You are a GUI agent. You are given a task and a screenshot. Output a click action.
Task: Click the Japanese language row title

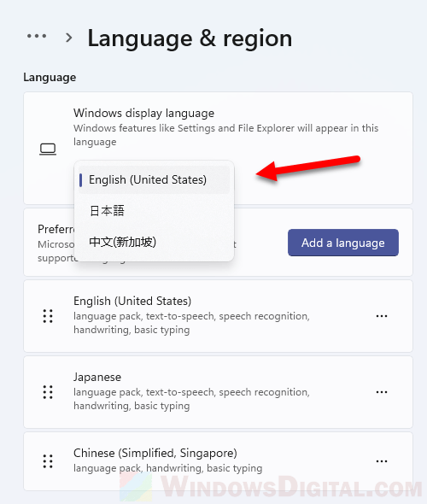pos(97,377)
